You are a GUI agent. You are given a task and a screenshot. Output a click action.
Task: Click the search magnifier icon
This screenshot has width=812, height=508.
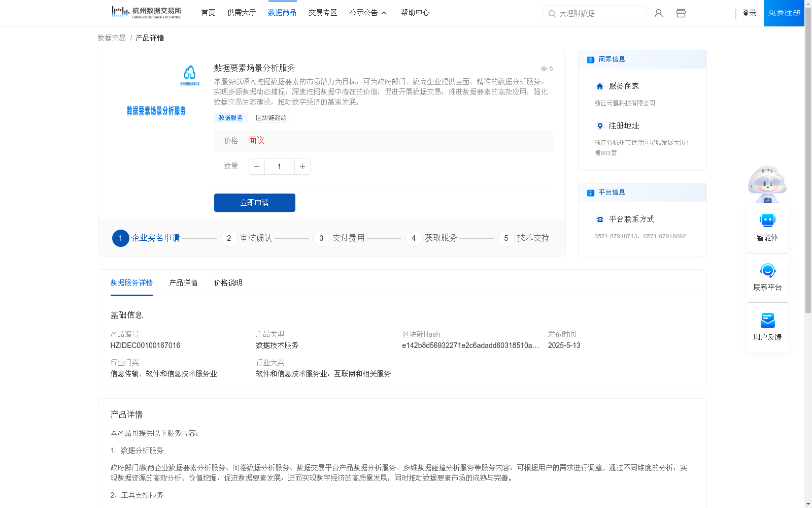[x=552, y=14]
